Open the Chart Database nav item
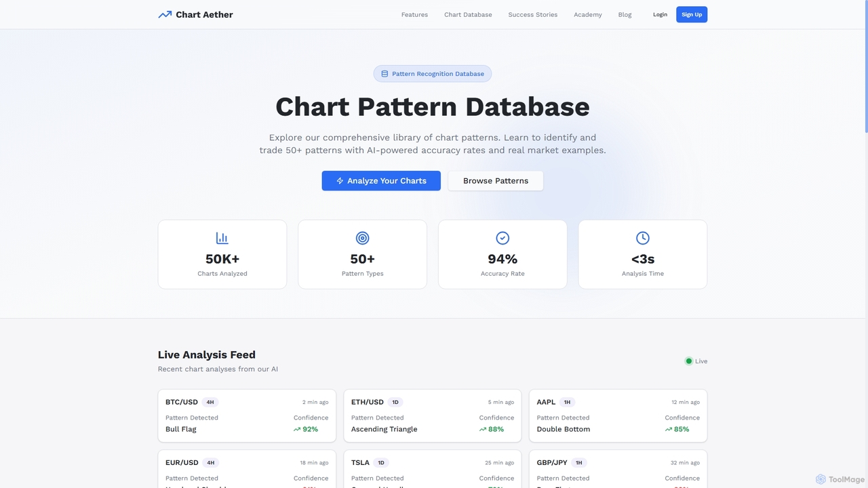 click(x=468, y=14)
